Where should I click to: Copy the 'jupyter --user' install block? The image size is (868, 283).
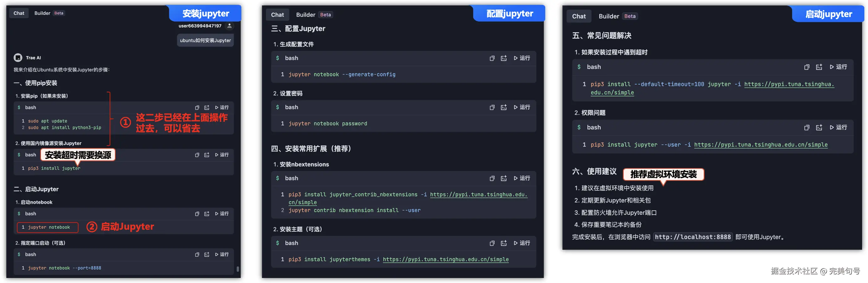click(807, 128)
